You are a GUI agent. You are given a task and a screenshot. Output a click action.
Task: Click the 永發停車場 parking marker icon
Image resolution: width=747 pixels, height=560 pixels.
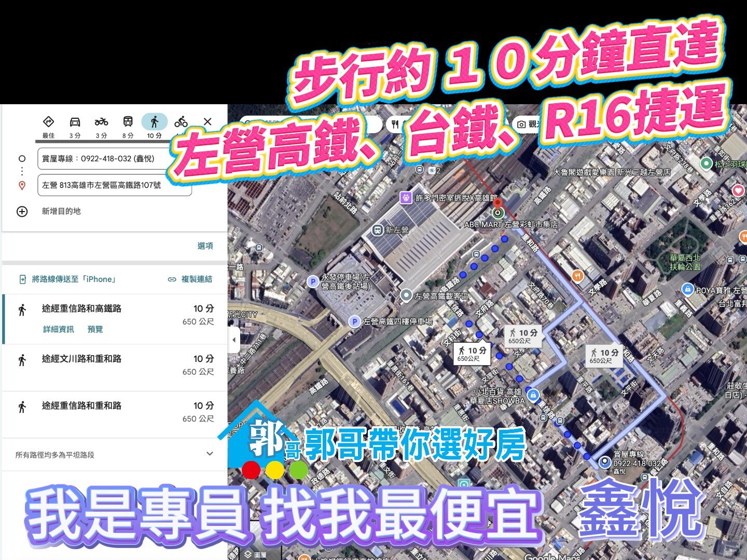tap(312, 282)
